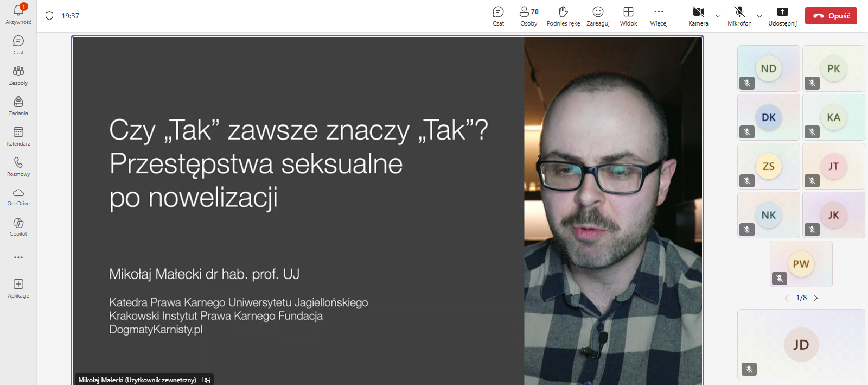Screen dimensions: 868x385
Task: Open Czat in the left sidebar
Action: coord(18,45)
